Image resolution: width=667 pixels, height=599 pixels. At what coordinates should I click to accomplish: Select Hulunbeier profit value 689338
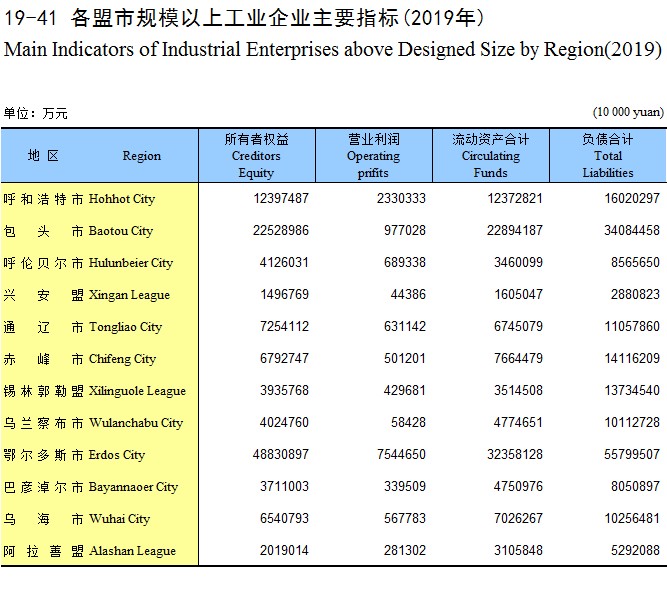pyautogui.click(x=405, y=262)
